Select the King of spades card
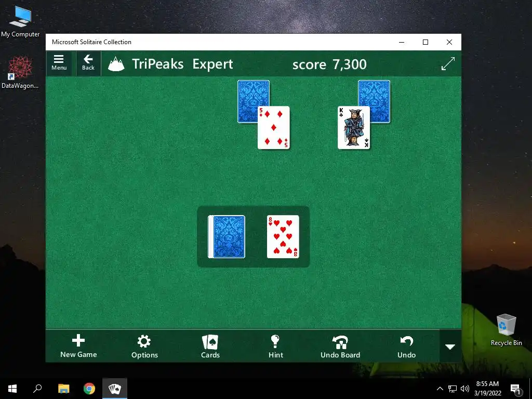 pos(354,128)
